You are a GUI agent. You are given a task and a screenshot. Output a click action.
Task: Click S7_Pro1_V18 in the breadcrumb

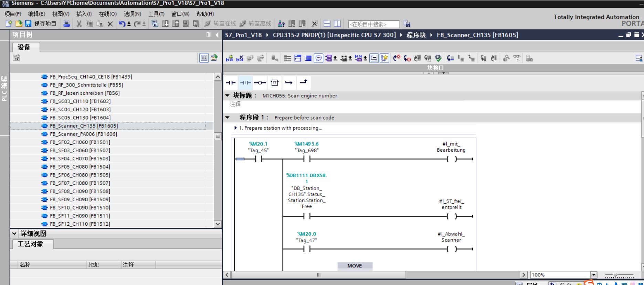coord(243,35)
